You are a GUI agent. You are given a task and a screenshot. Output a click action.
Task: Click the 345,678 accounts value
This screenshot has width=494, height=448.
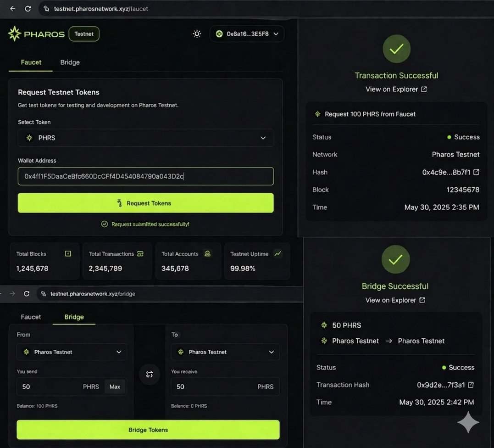(x=175, y=269)
